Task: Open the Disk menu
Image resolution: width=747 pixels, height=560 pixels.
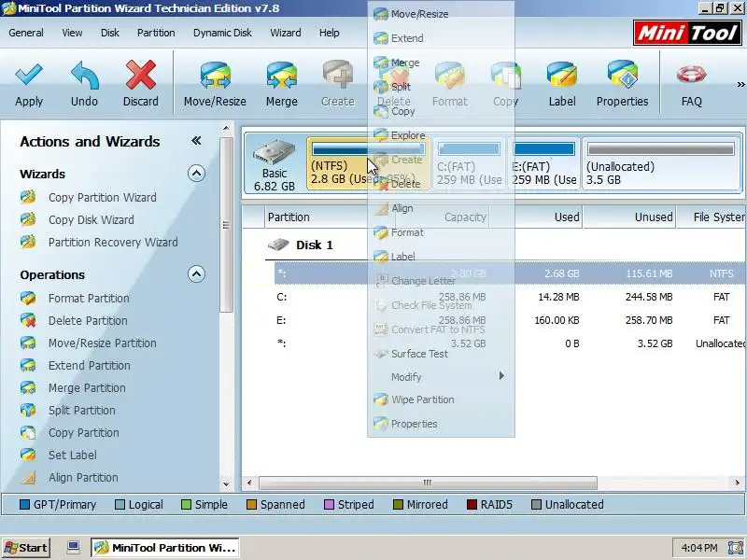Action: coord(110,33)
